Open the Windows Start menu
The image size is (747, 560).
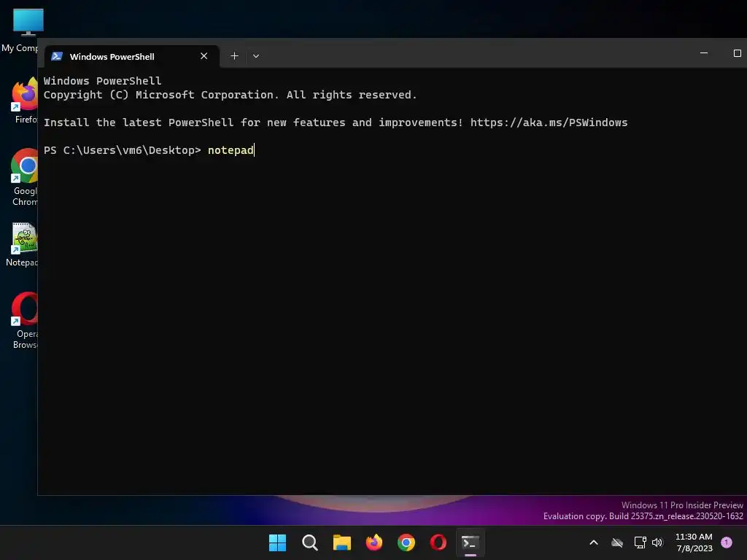coord(277,542)
